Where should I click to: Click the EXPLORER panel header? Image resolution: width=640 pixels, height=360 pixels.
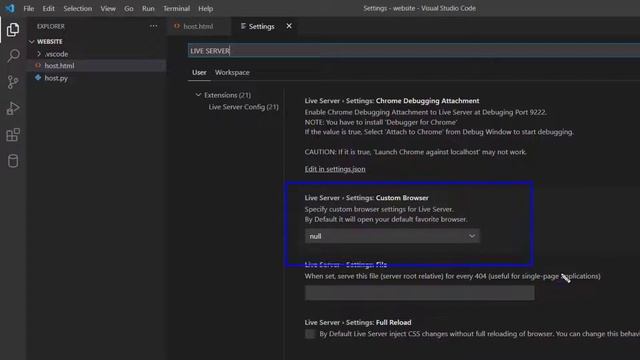51,26
